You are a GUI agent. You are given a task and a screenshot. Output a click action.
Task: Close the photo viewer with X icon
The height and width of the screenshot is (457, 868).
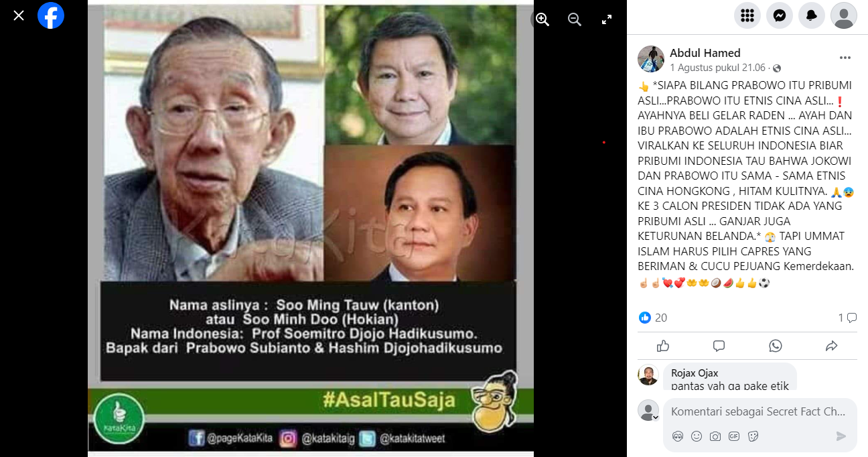click(x=19, y=15)
